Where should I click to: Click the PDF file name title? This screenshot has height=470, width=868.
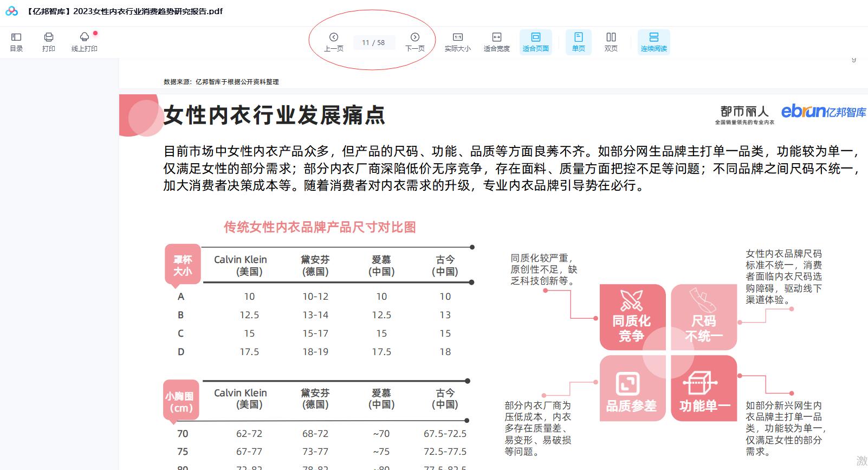125,11
